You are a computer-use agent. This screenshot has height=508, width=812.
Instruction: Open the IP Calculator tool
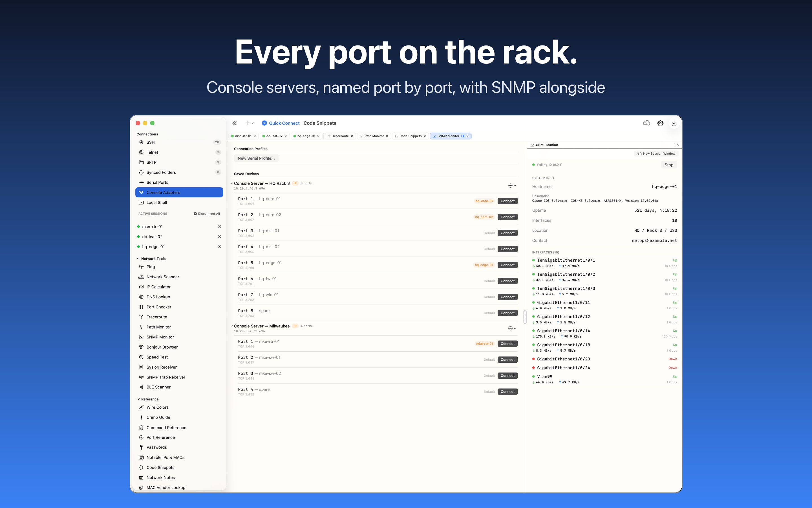click(179, 287)
